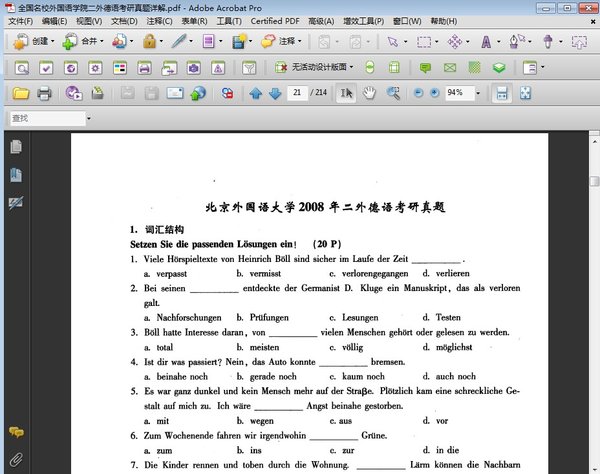
Task: Close the document with the small x
Action: pos(593,22)
